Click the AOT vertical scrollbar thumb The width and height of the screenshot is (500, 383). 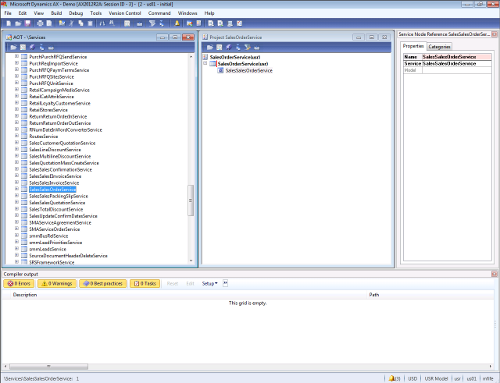click(x=191, y=200)
